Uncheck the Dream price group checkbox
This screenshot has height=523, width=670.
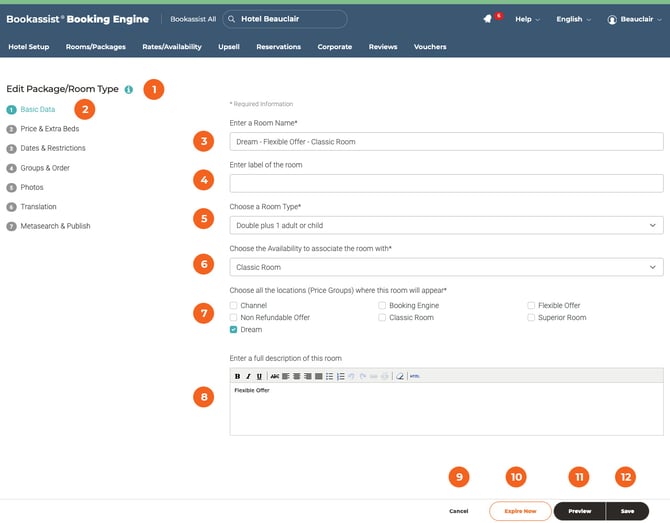pyautogui.click(x=233, y=329)
